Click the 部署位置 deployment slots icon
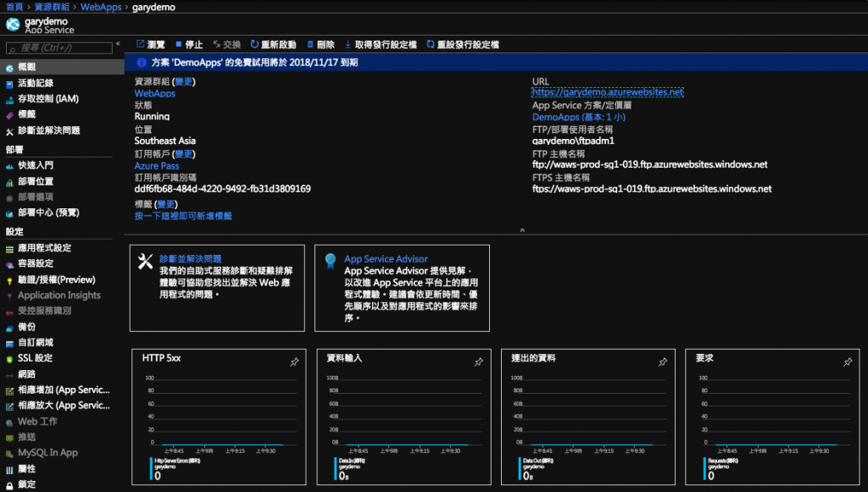The image size is (868, 492). (x=9, y=182)
